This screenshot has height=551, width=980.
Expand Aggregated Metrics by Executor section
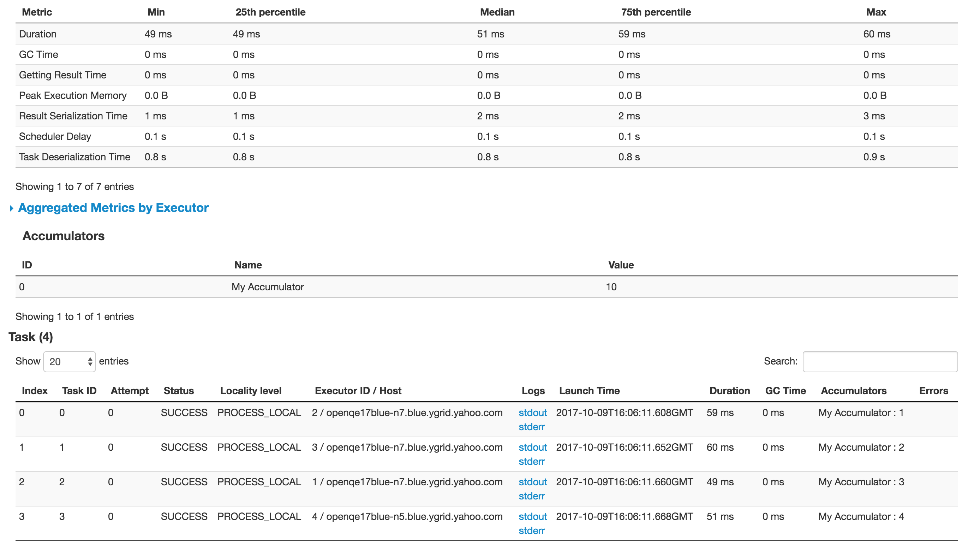[x=113, y=208]
